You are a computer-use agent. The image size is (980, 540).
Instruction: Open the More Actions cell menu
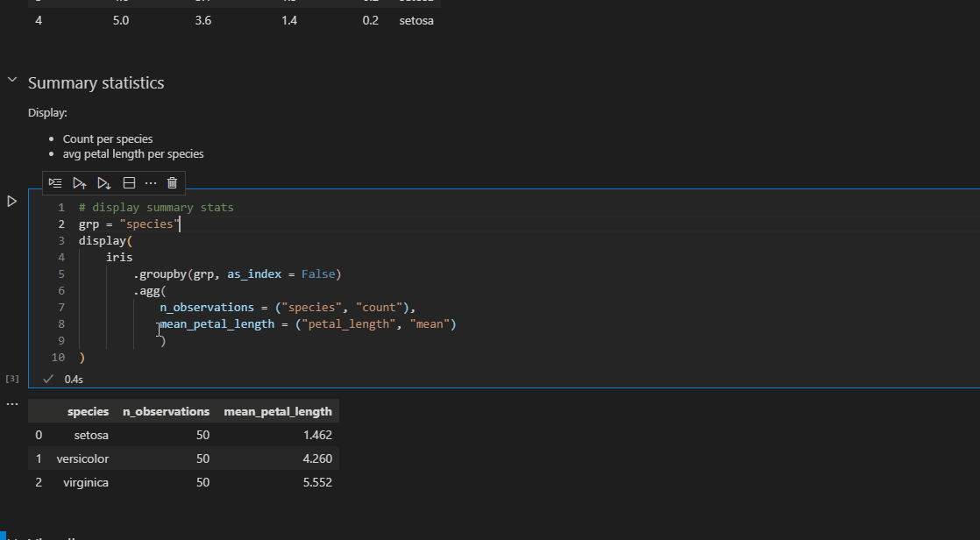(151, 182)
